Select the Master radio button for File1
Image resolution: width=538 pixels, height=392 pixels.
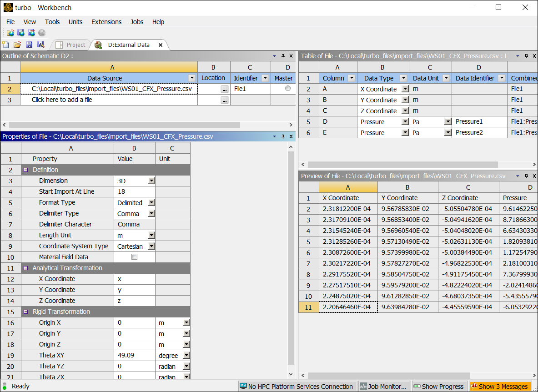point(287,89)
